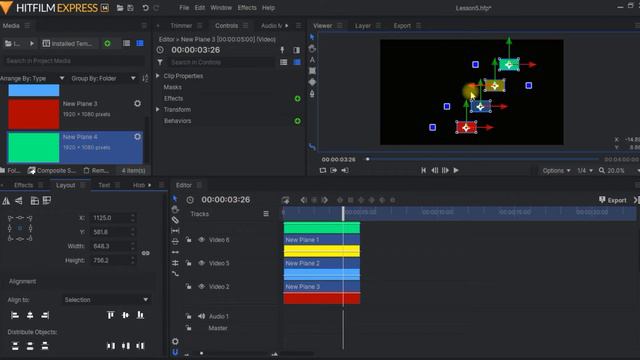Viewport: 640px width, 360px height.
Task: Click the Viewer scrub bar playhead
Action: (x=367, y=159)
